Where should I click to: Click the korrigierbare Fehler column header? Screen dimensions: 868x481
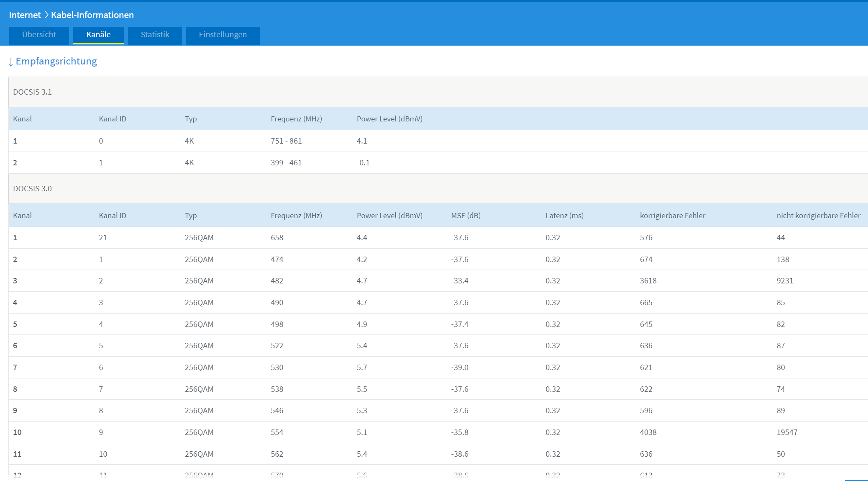(x=672, y=216)
